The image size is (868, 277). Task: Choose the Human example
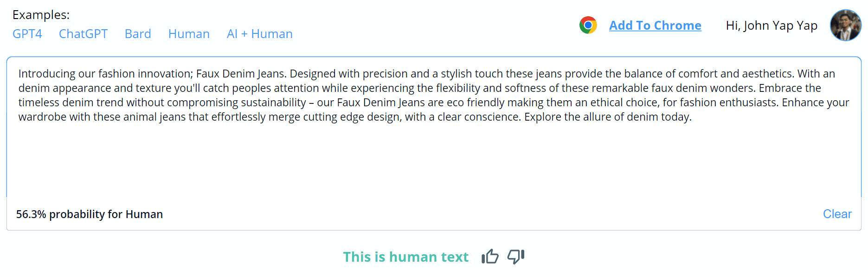pyautogui.click(x=189, y=34)
